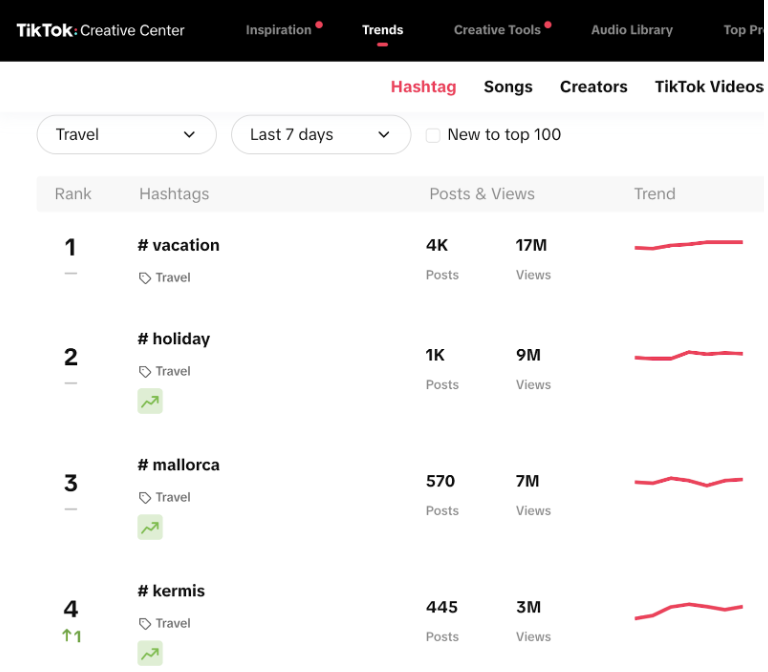Click rank number 2
The width and height of the screenshot is (768, 672).
[x=71, y=357]
